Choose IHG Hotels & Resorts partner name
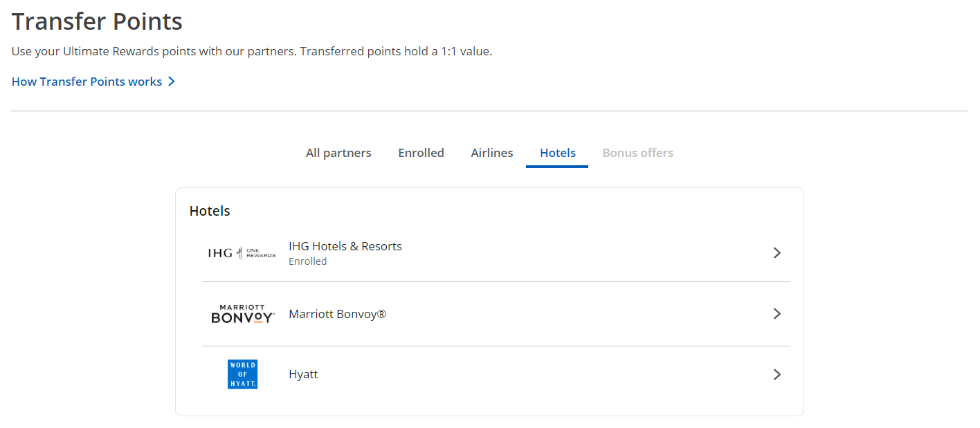Screen dimensions: 980x428 345,246
